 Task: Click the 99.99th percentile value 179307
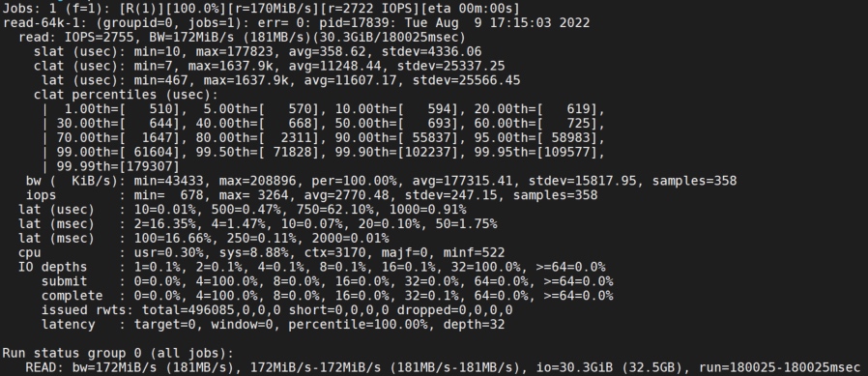click(x=150, y=166)
